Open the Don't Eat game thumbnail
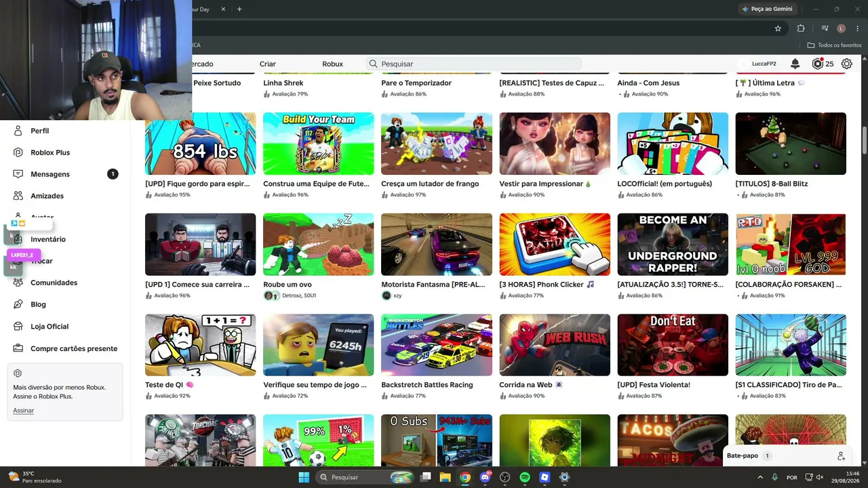The image size is (868, 488). point(673,345)
